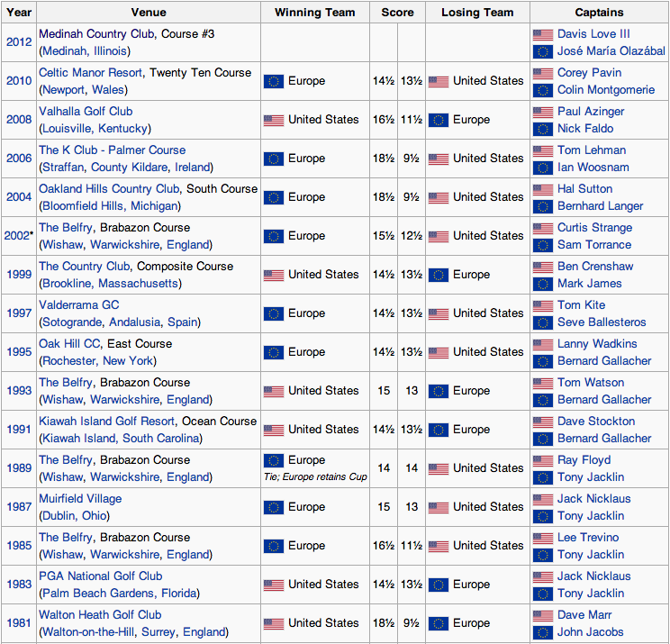Click Europe flag in 2008 Losing Team cell
The height and width of the screenshot is (644, 670).
(x=439, y=120)
